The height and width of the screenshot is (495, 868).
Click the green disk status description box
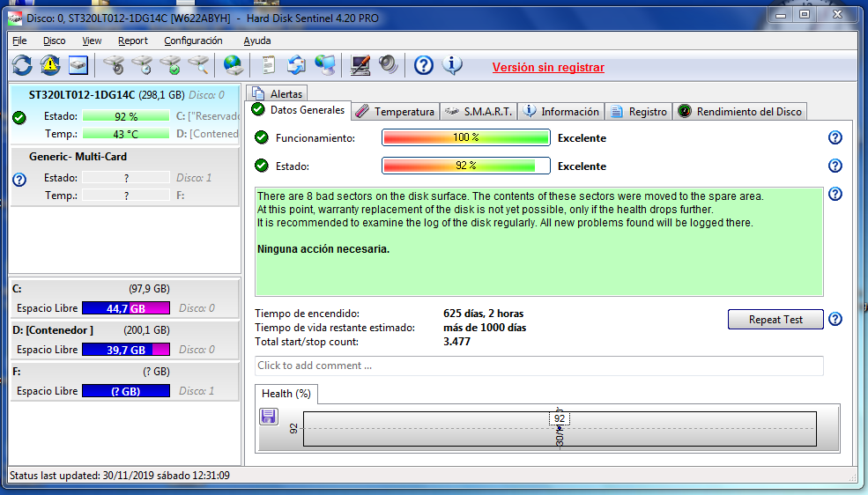(x=539, y=241)
